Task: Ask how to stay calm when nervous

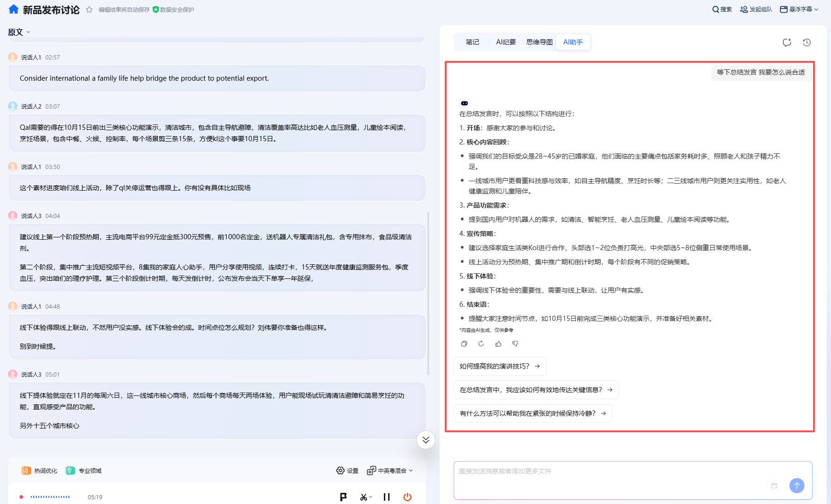Action: pos(532,413)
